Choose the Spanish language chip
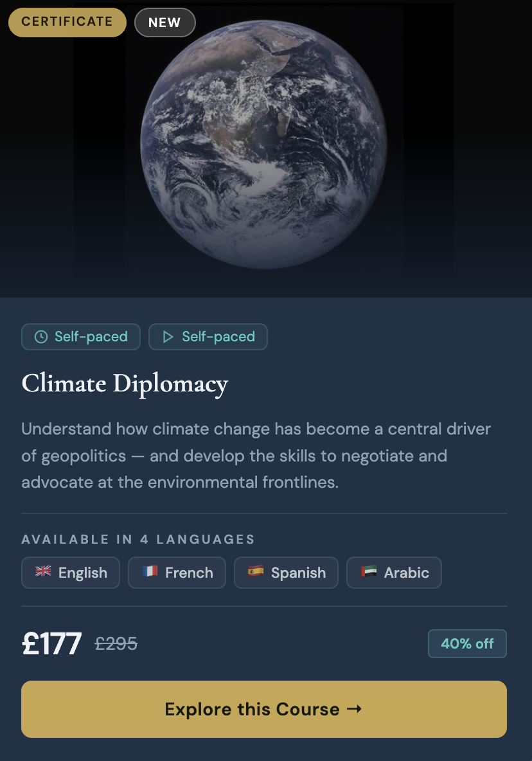 click(286, 573)
